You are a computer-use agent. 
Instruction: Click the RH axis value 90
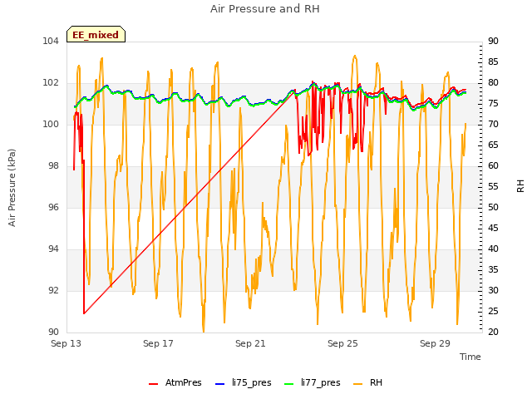click(x=493, y=41)
